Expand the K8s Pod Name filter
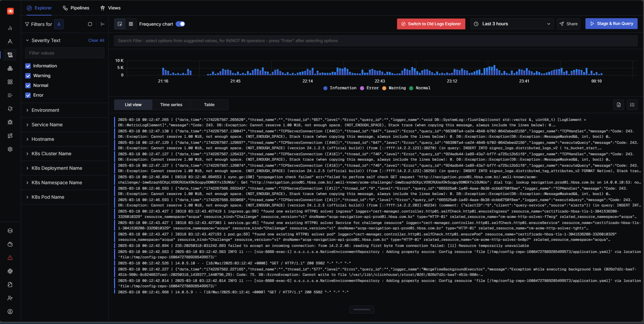The image size is (644, 324). [48, 197]
